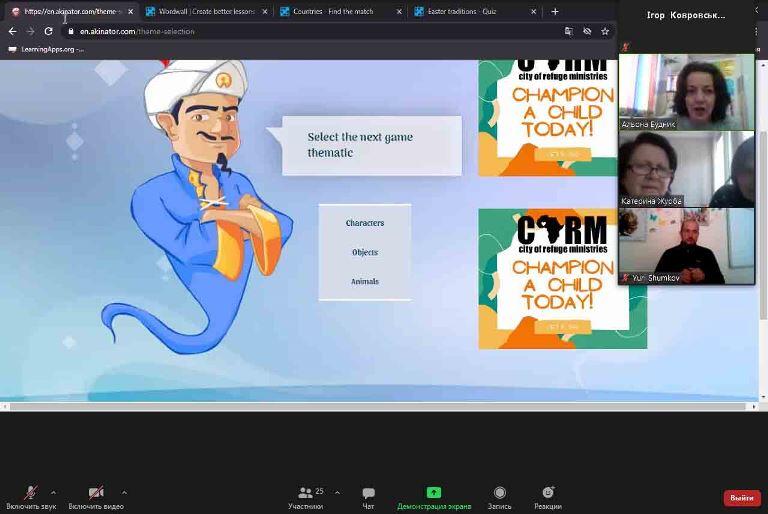The height and width of the screenshot is (514, 768).
Task: Click the crossed-eye icon in address bar
Action: (587, 31)
